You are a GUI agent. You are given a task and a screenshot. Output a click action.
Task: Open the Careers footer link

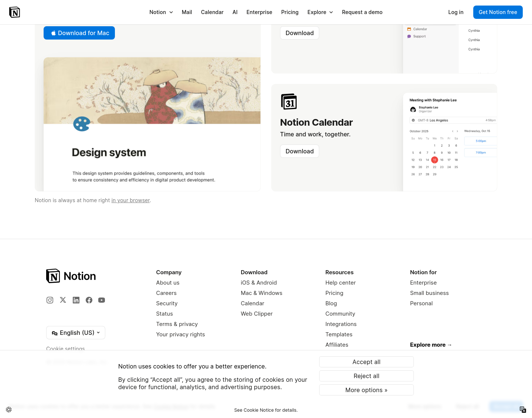pyautogui.click(x=166, y=293)
